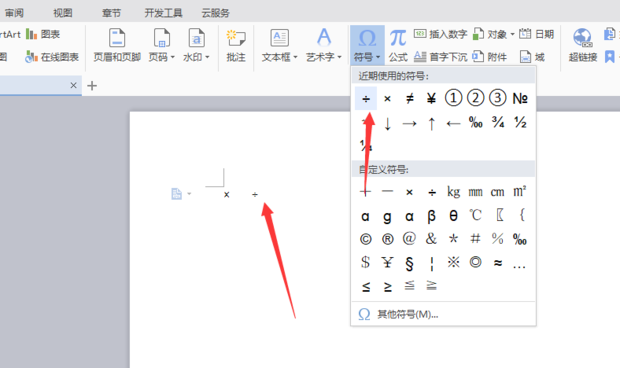The width and height of the screenshot is (620, 368).
Task: Insert the not-equal sign ≠
Action: pos(410,98)
